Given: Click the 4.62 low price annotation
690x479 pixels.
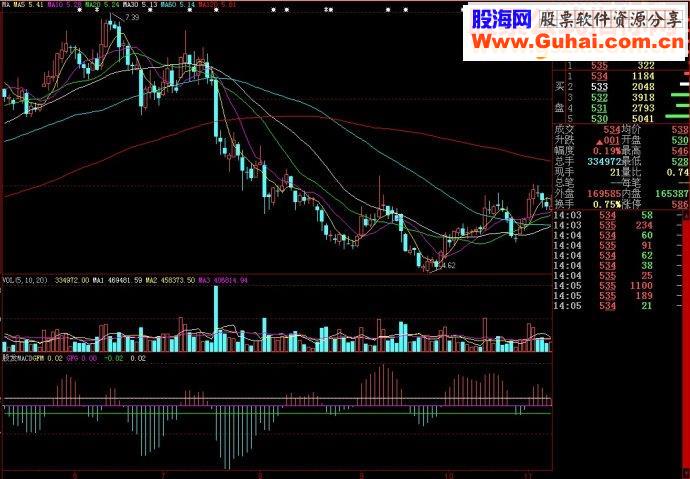Looking at the screenshot, I should coord(447,265).
